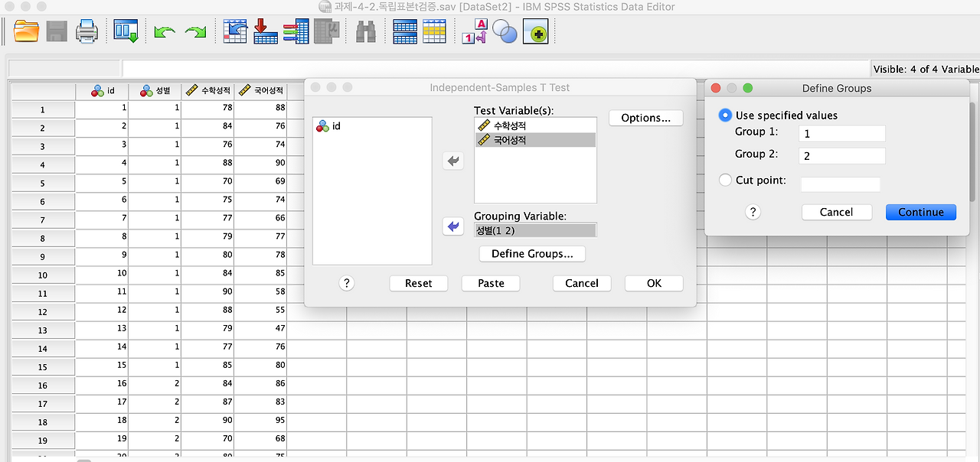The width and height of the screenshot is (980, 462).
Task: Click the Group 1 value field
Action: point(841,133)
